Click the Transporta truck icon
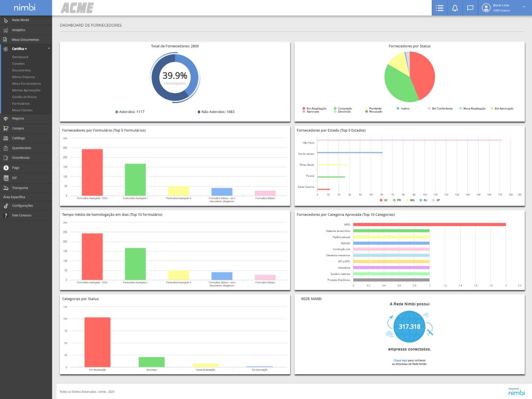Screen dimensions: 532x399 click(x=6, y=188)
